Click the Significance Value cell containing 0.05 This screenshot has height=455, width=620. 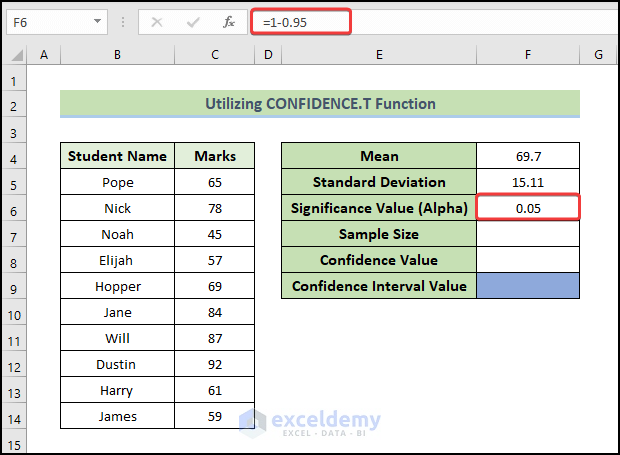click(528, 208)
